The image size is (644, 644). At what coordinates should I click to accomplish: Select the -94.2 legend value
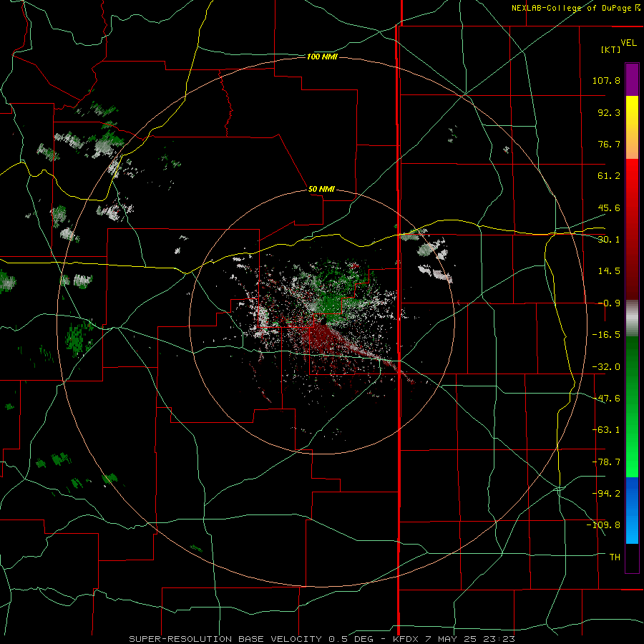click(x=606, y=494)
